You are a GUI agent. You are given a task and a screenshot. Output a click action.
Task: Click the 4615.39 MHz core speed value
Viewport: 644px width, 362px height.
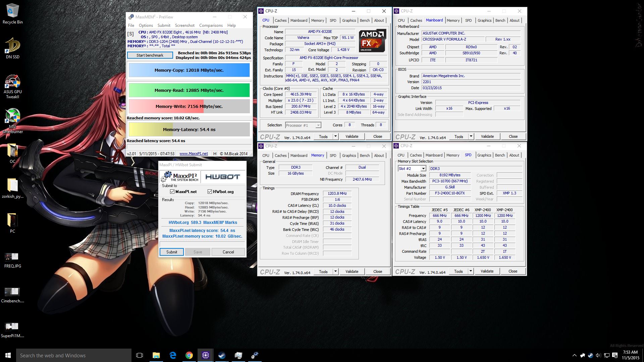click(301, 95)
